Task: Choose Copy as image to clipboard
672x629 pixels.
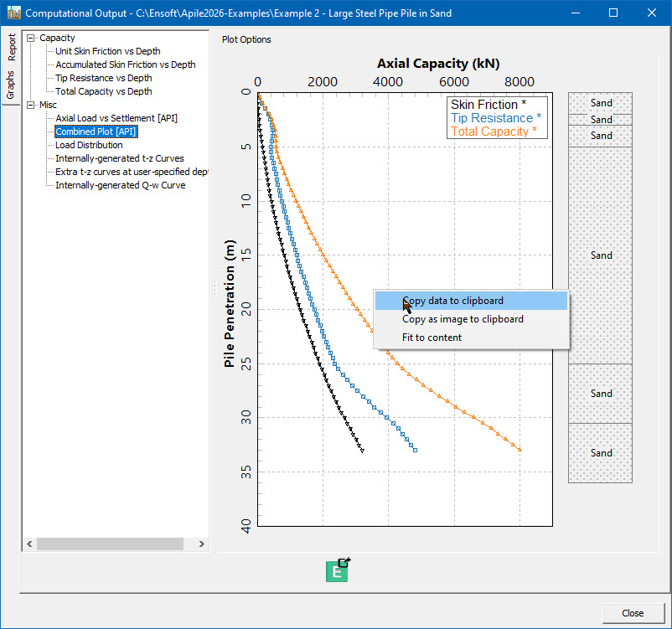Action: (471, 319)
